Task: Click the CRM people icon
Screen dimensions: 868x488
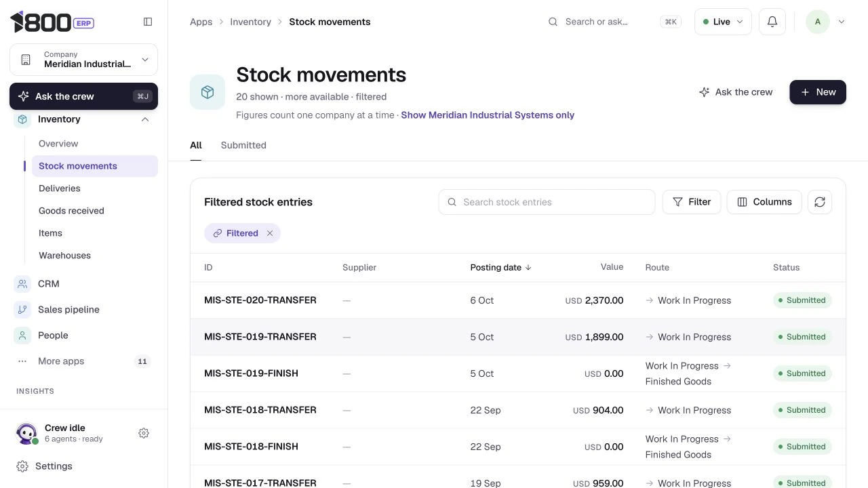Action: 23,284
